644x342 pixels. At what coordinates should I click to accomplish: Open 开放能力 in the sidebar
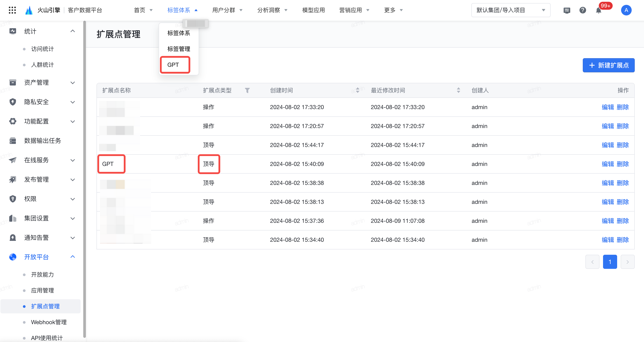[x=42, y=274]
